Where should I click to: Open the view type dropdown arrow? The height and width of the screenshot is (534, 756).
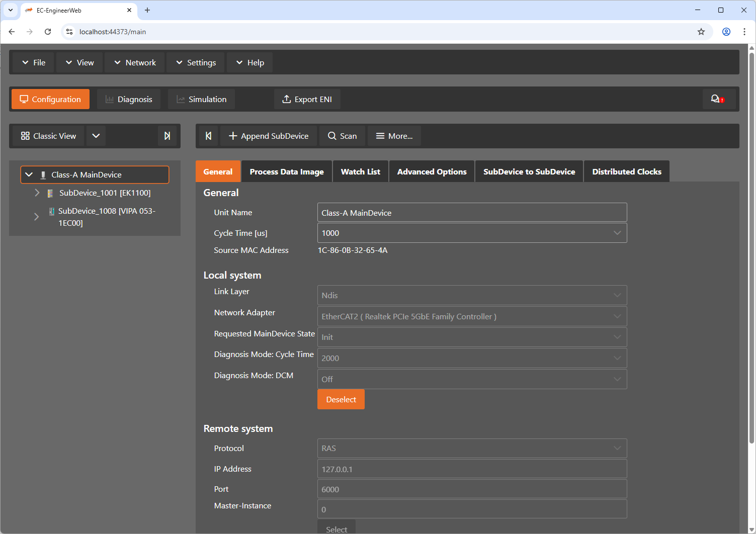point(96,136)
